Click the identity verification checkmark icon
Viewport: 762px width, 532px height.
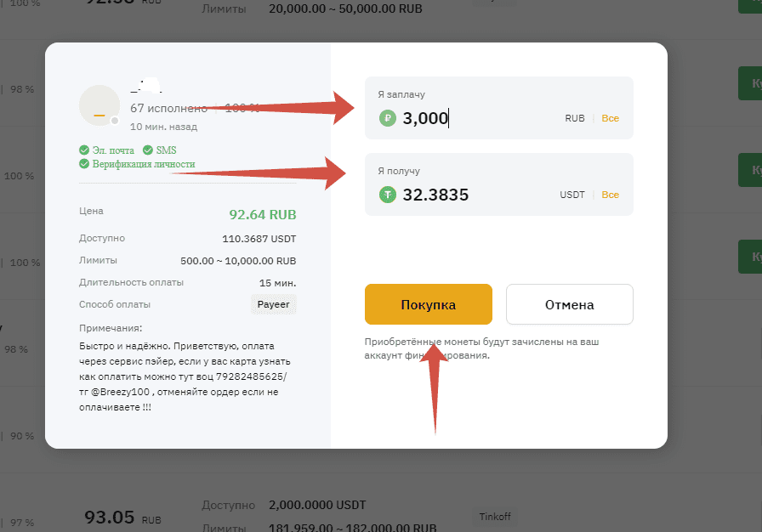(84, 163)
